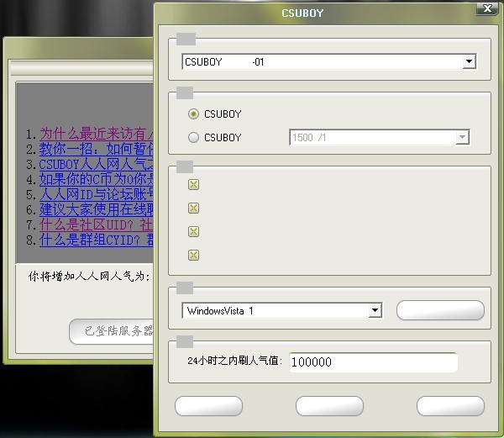The height and width of the screenshot is (438, 504).
Task: Close the CSUBOY dialog window
Action: (x=487, y=8)
